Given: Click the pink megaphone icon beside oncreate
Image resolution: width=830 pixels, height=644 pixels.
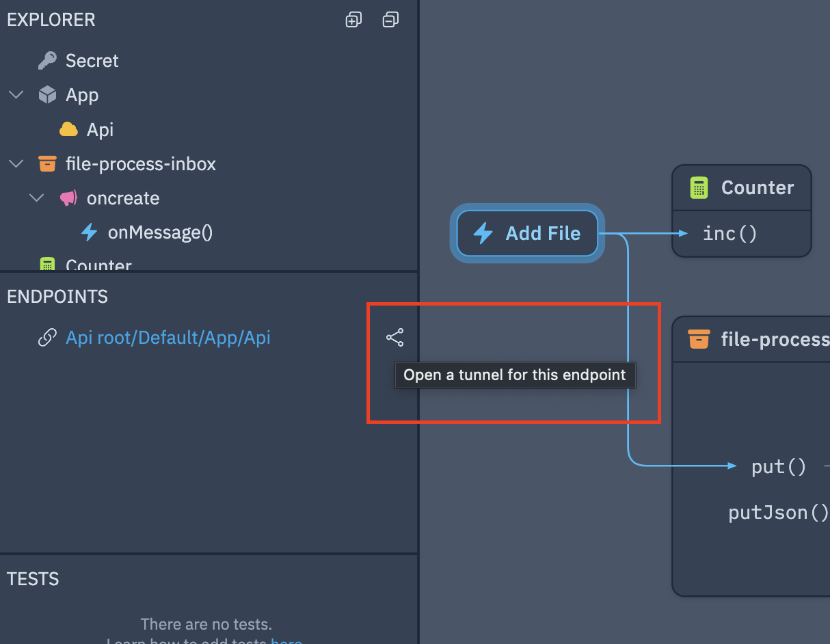Looking at the screenshot, I should (x=68, y=198).
